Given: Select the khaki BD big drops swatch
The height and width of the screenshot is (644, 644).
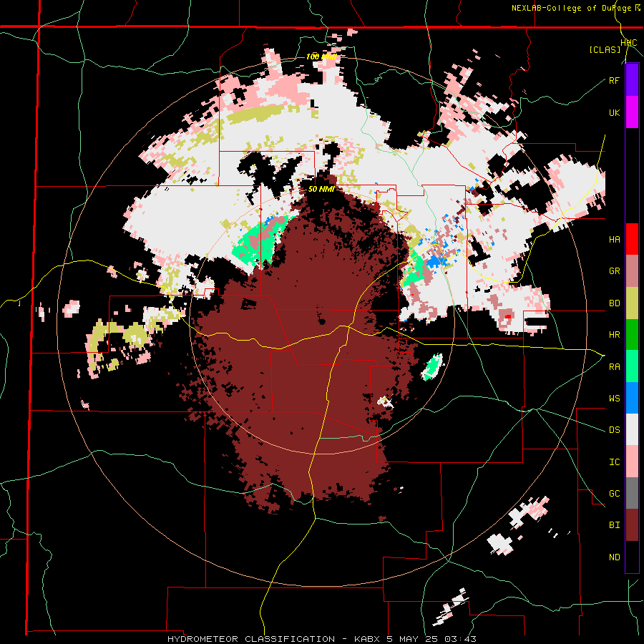Looking at the screenshot, I should pos(632,303).
